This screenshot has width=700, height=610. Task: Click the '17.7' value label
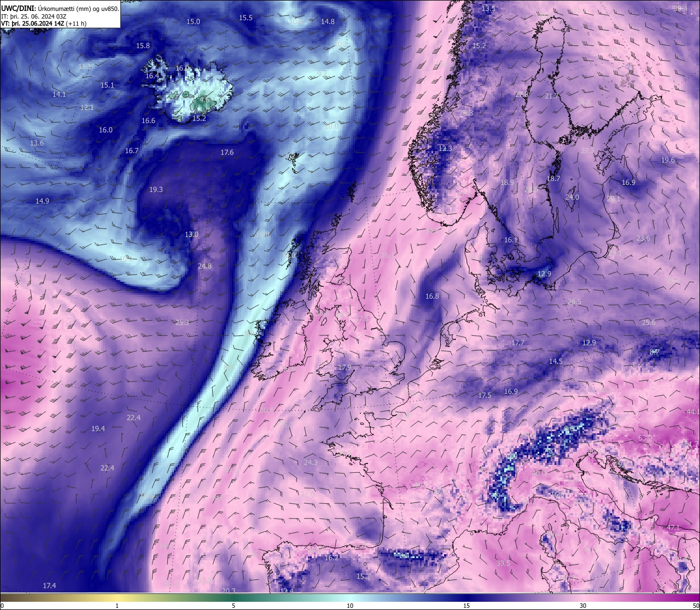coord(518,342)
